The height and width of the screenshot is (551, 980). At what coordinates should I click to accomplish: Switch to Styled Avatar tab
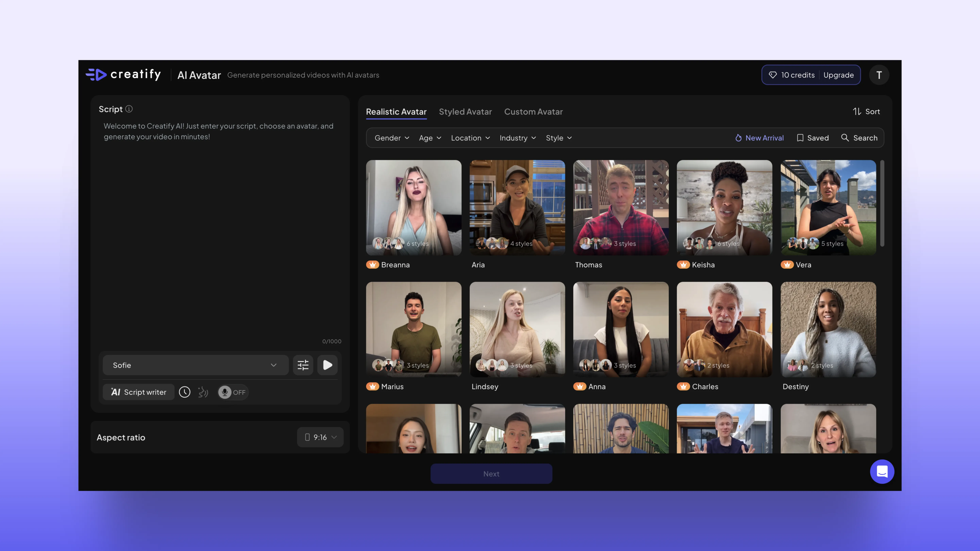tap(465, 112)
